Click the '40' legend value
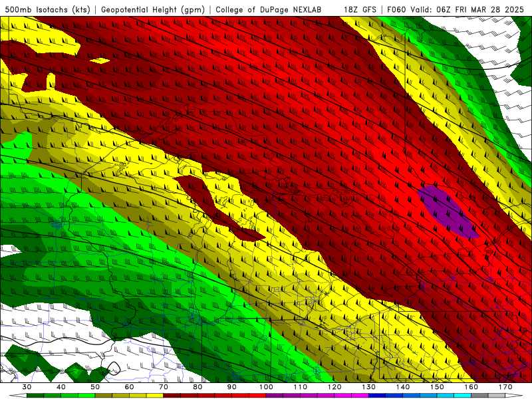 [x=61, y=387]
